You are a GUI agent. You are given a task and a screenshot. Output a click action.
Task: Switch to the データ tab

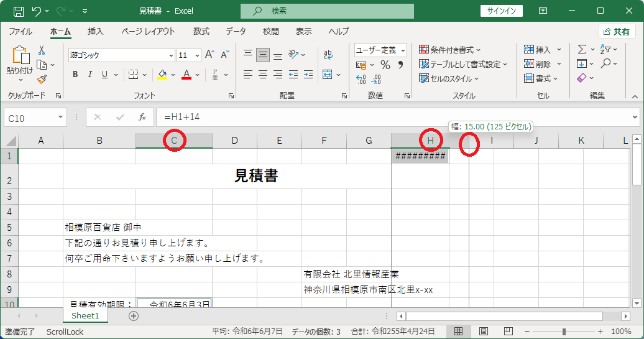(236, 32)
